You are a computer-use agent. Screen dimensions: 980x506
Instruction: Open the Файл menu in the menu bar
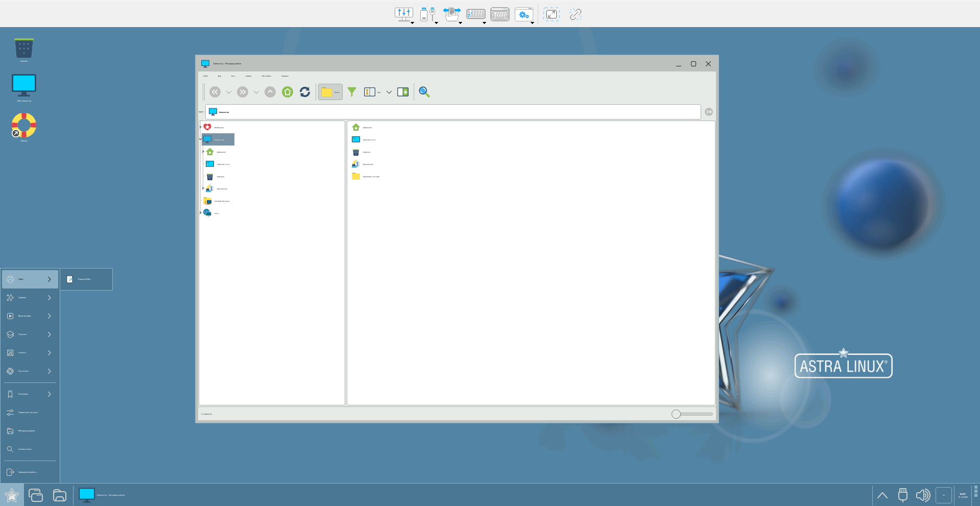[x=205, y=76]
